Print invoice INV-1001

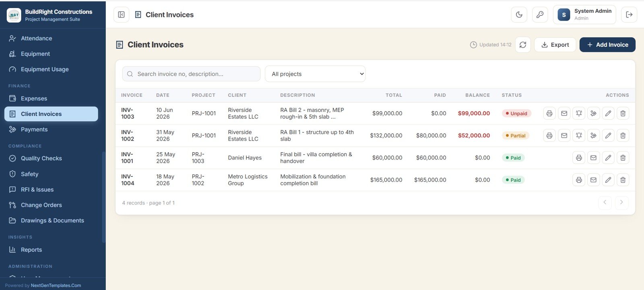pyautogui.click(x=579, y=158)
